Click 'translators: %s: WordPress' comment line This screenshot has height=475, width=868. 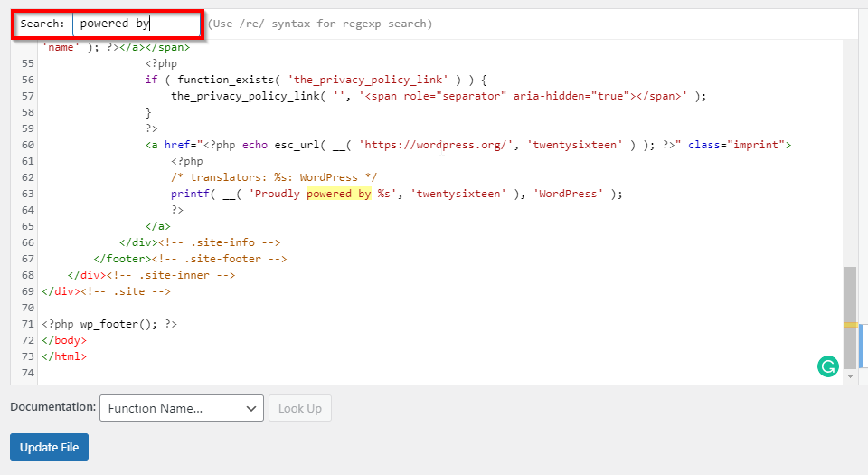pyautogui.click(x=274, y=177)
